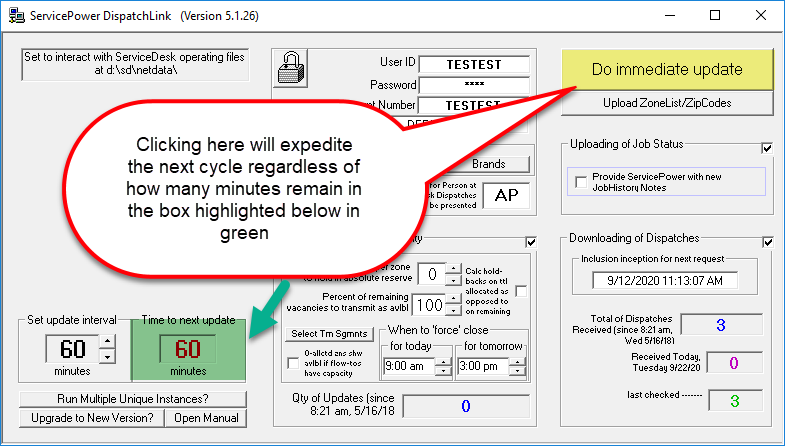Image resolution: width=785 pixels, height=446 pixels.
Task: Increase percent of remaining vacancies value
Action: pyautogui.click(x=453, y=299)
